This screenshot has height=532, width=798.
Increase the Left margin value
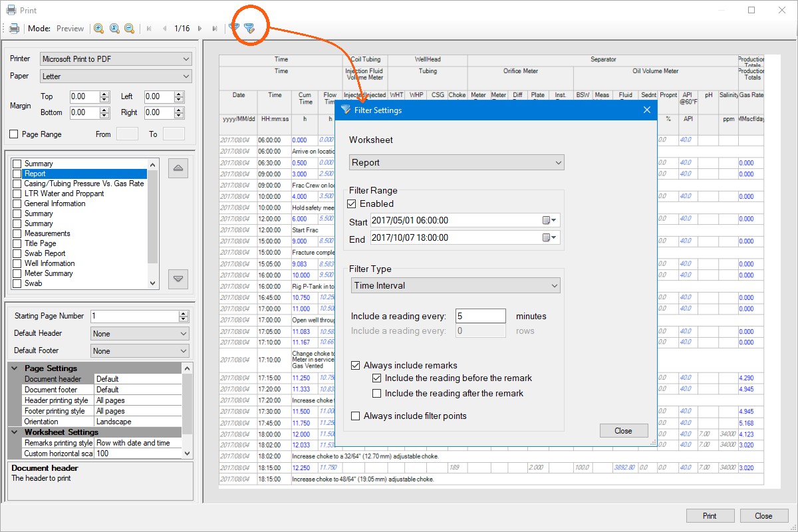click(x=178, y=94)
